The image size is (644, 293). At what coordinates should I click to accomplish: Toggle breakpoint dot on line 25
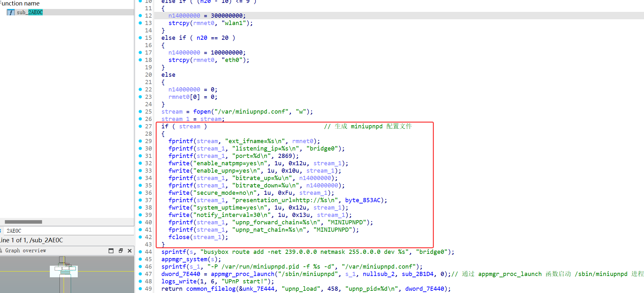coord(140,112)
